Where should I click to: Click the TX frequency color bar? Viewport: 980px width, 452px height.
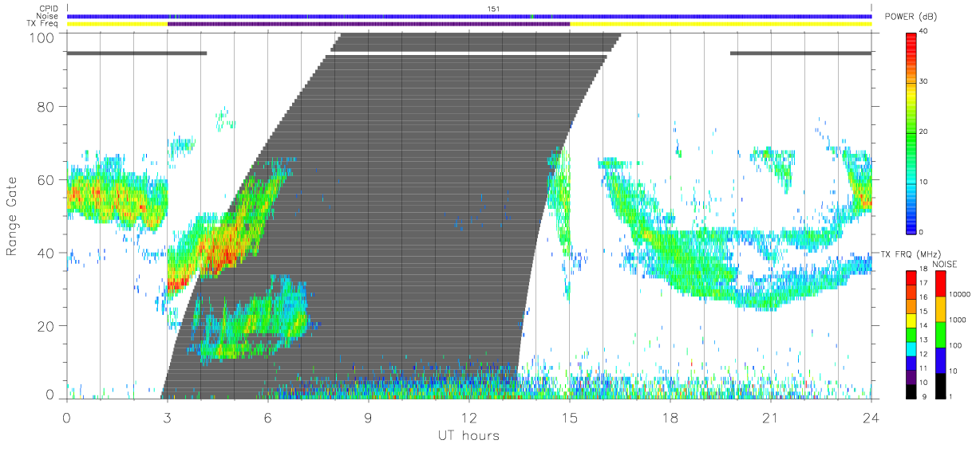tap(911, 334)
